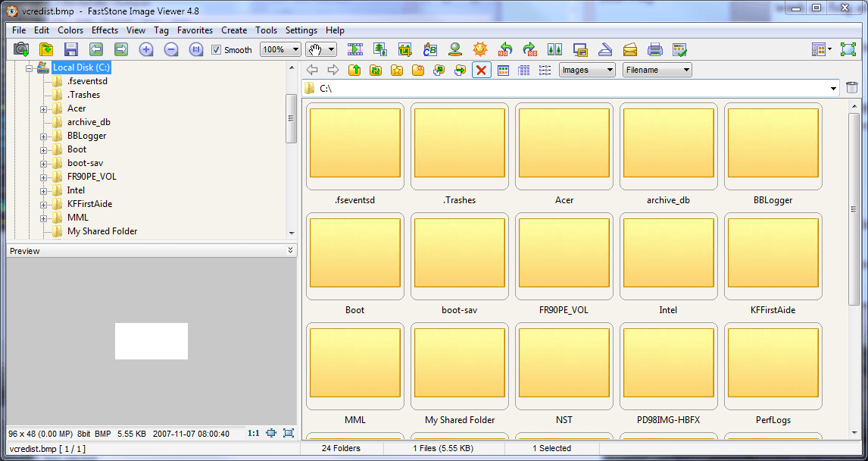Expand the BBLogger folder in tree

(43, 136)
